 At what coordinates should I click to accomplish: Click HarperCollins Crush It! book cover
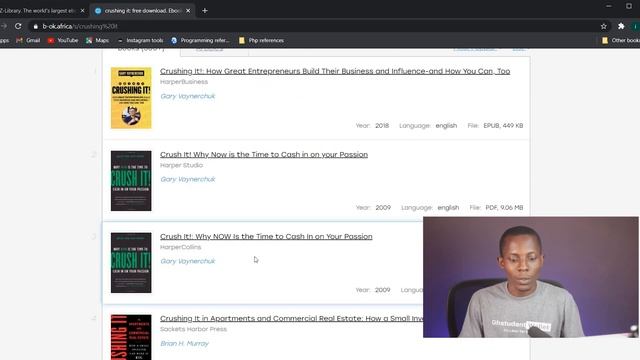(x=131, y=263)
